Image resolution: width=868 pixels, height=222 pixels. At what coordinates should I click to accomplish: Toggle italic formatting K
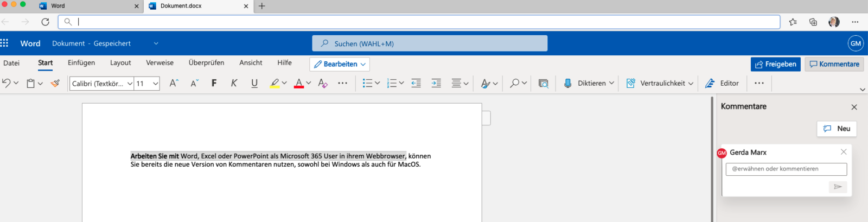tap(234, 83)
